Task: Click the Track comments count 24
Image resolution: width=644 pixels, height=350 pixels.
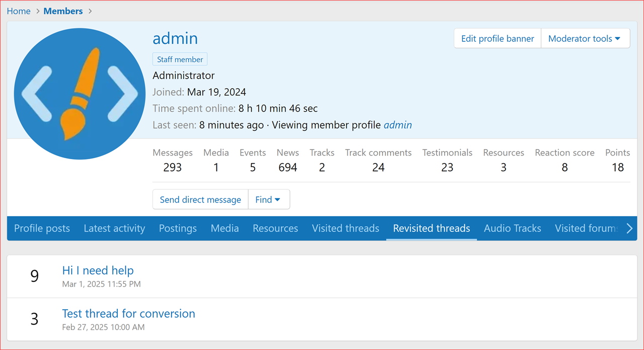Action: click(378, 168)
